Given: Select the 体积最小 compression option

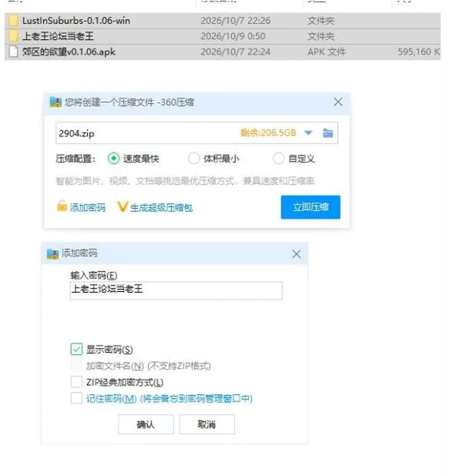Looking at the screenshot, I should click(x=194, y=159).
